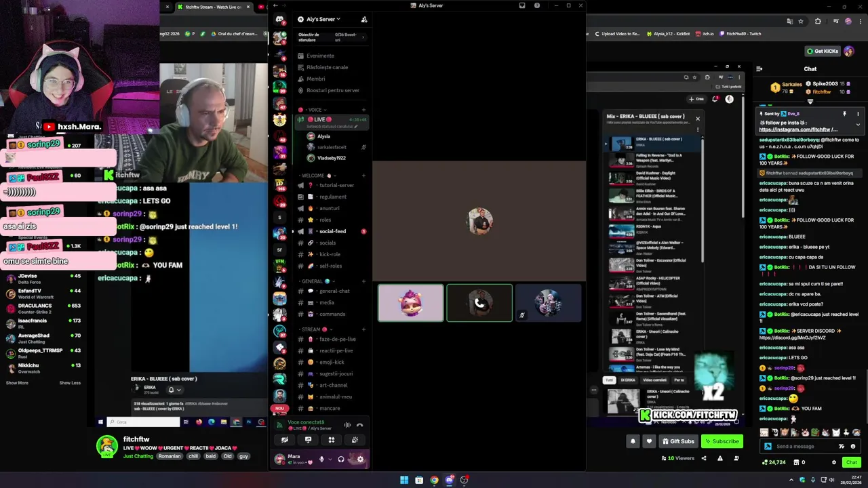The height and width of the screenshot is (488, 868).
Task: Click the Gift Subs button
Action: [678, 441]
